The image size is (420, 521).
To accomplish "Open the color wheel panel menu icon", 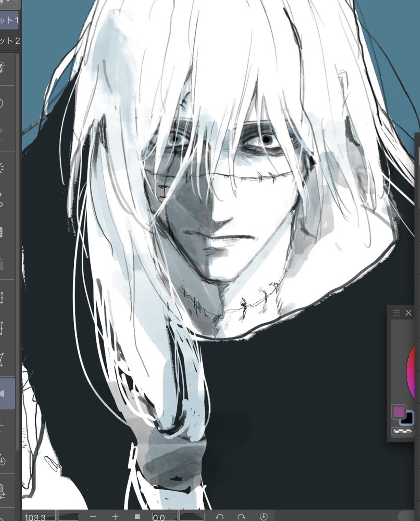I will [x=396, y=313].
